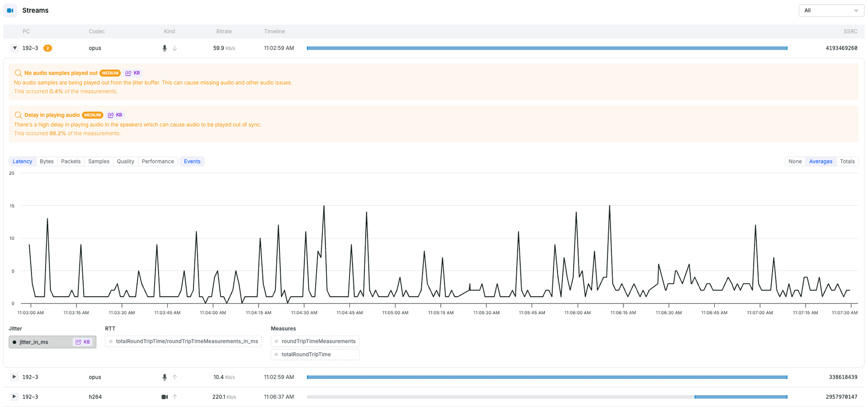Click the up arrow icon on h264 stream
Image resolution: width=868 pixels, height=407 pixels.
point(175,397)
